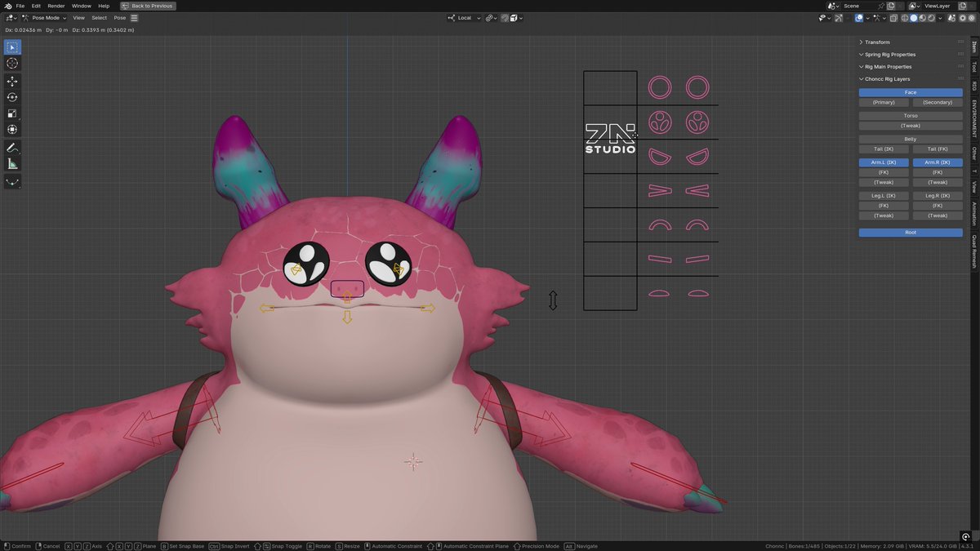Toggle the (Primary) face layer
The height and width of the screenshot is (551, 980).
click(x=884, y=103)
